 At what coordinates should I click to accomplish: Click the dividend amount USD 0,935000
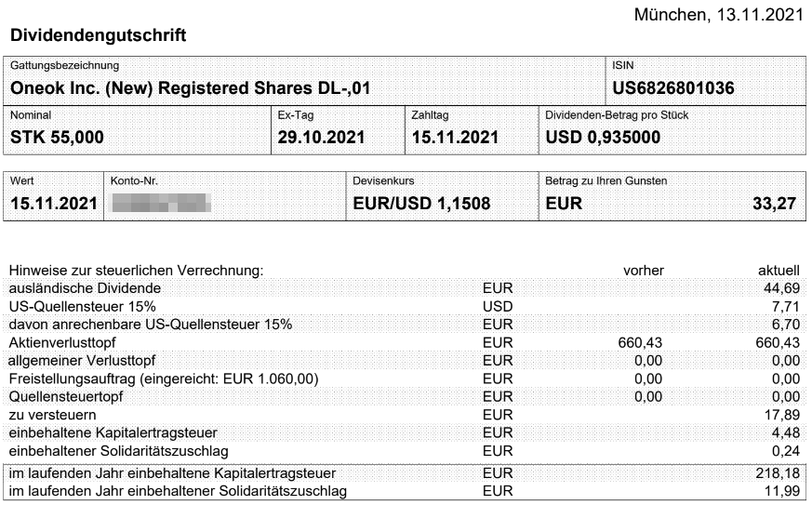click(603, 138)
